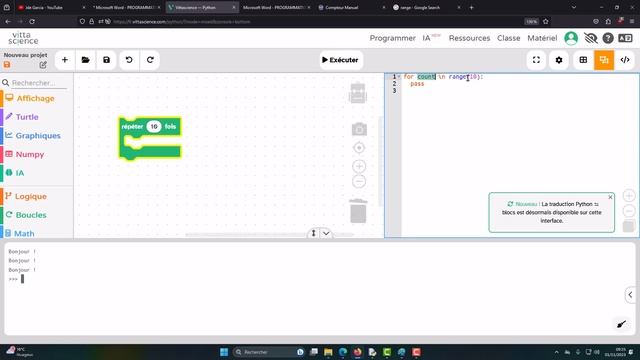Edit project name pencil icon
This screenshot has height=360, width=640.
[x=43, y=65]
